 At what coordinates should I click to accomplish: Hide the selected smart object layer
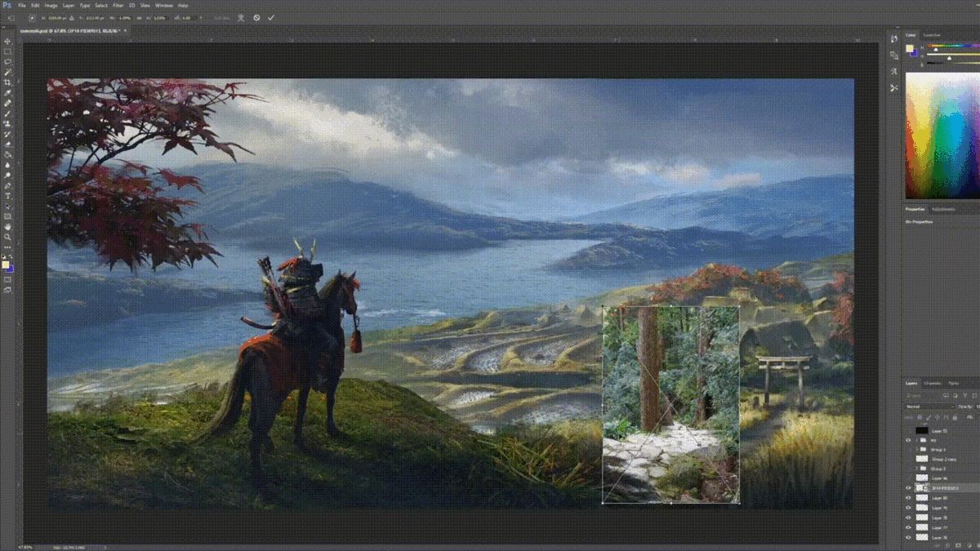(x=908, y=488)
